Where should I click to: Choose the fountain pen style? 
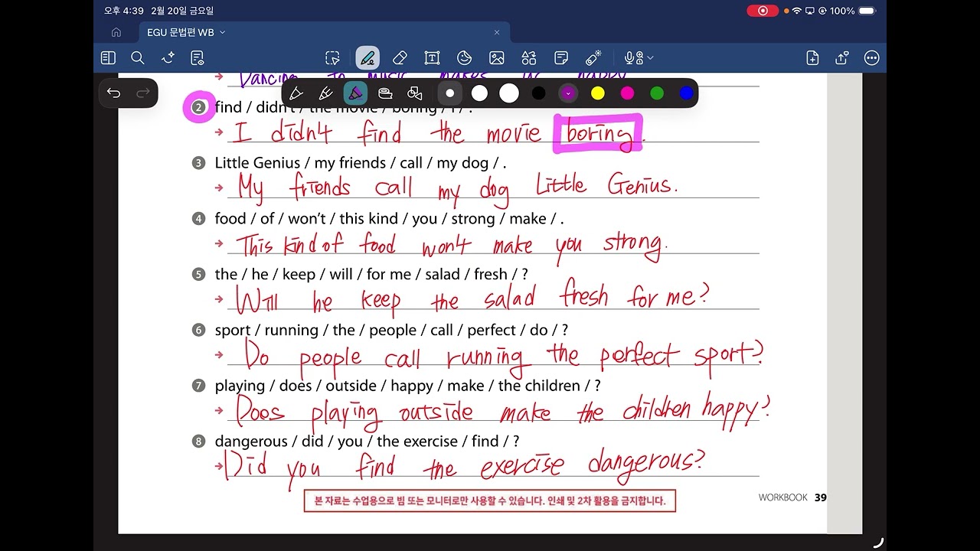[x=296, y=93]
